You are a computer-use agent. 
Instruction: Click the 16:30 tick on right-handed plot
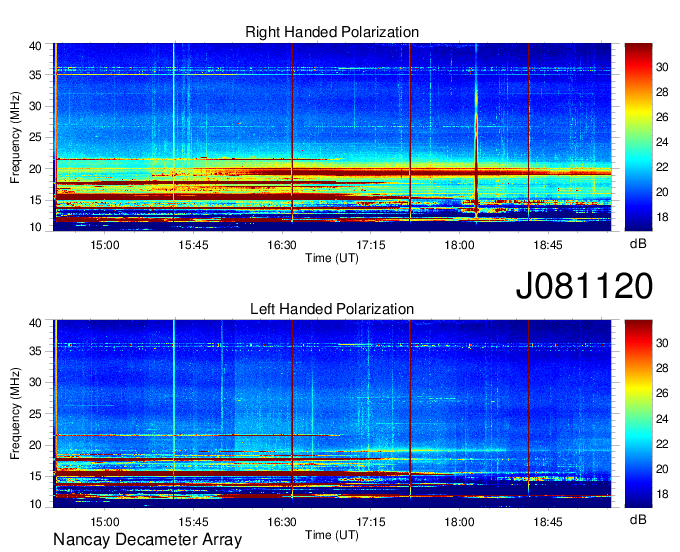coord(282,245)
